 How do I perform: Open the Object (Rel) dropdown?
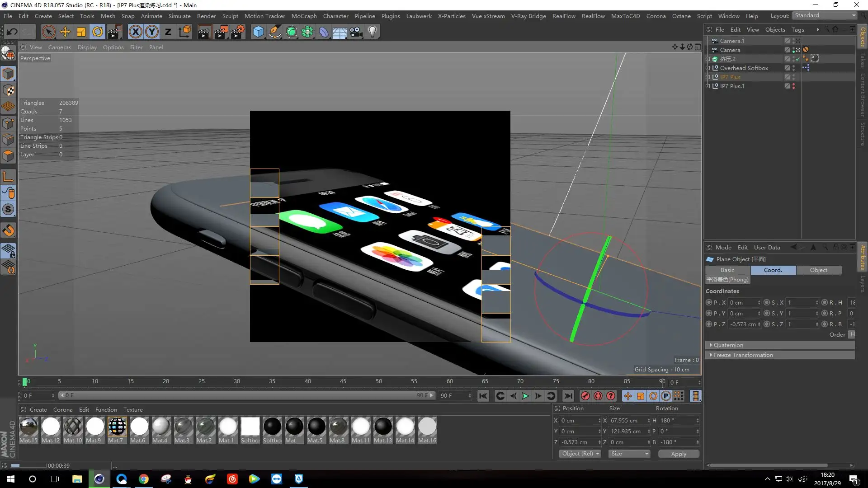click(580, 454)
